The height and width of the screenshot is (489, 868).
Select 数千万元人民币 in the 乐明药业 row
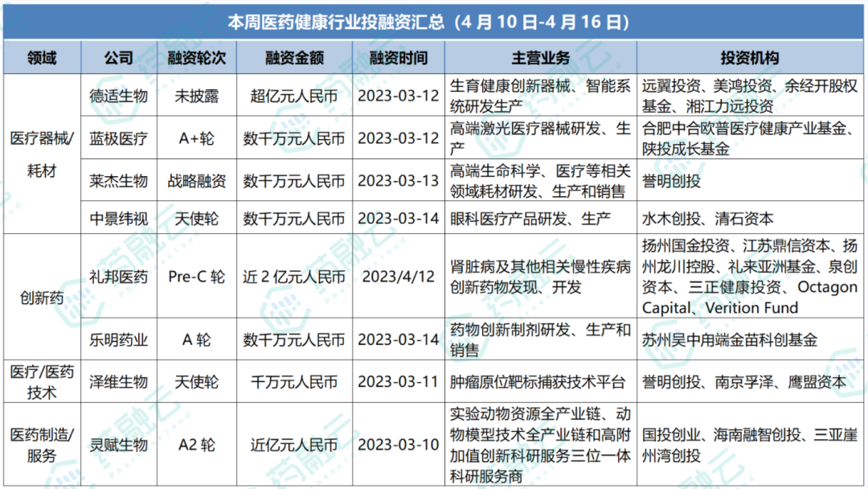(x=294, y=339)
